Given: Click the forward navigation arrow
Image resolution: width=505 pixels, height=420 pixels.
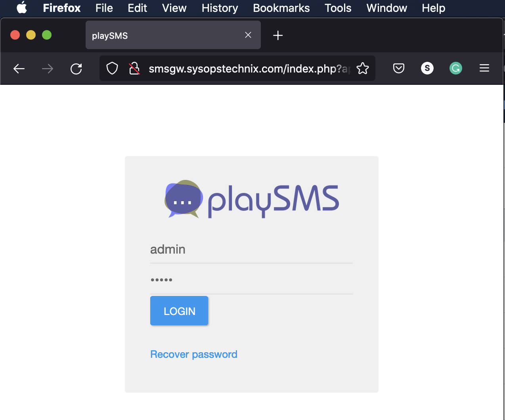Looking at the screenshot, I should click(x=48, y=69).
